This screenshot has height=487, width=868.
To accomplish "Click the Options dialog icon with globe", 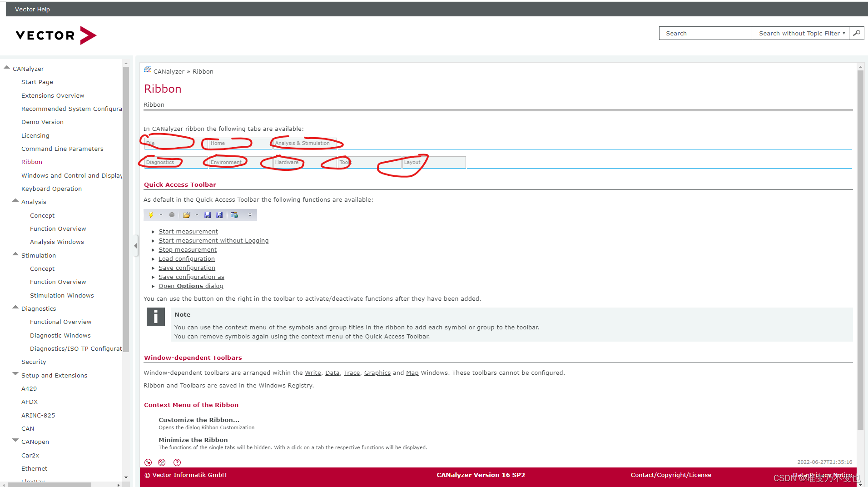I will pos(234,215).
